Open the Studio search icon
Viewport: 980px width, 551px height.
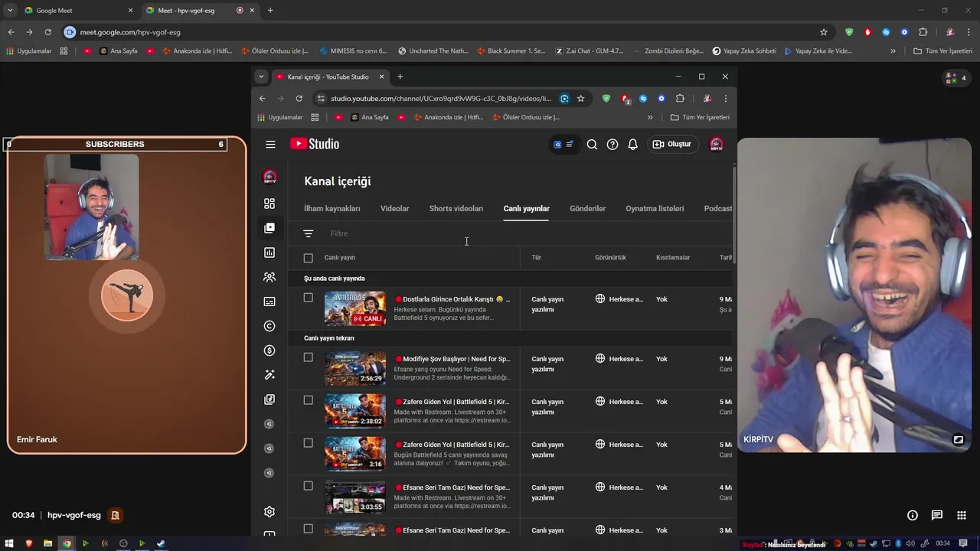pos(592,144)
